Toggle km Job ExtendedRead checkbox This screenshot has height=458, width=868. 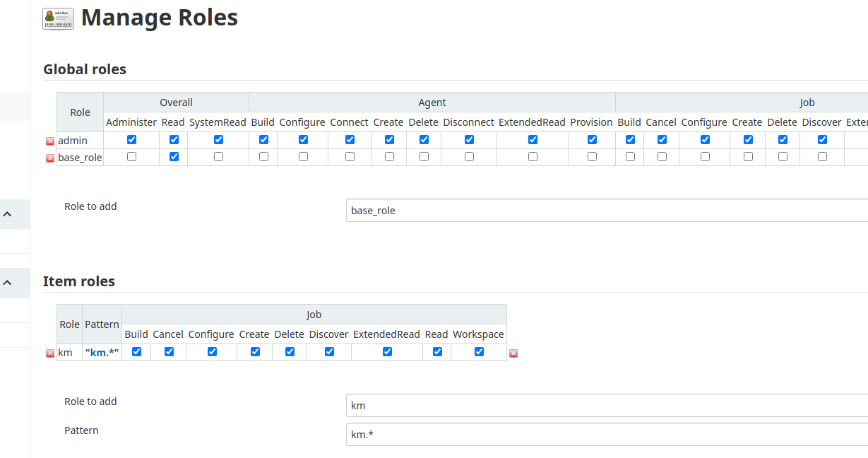(x=387, y=352)
